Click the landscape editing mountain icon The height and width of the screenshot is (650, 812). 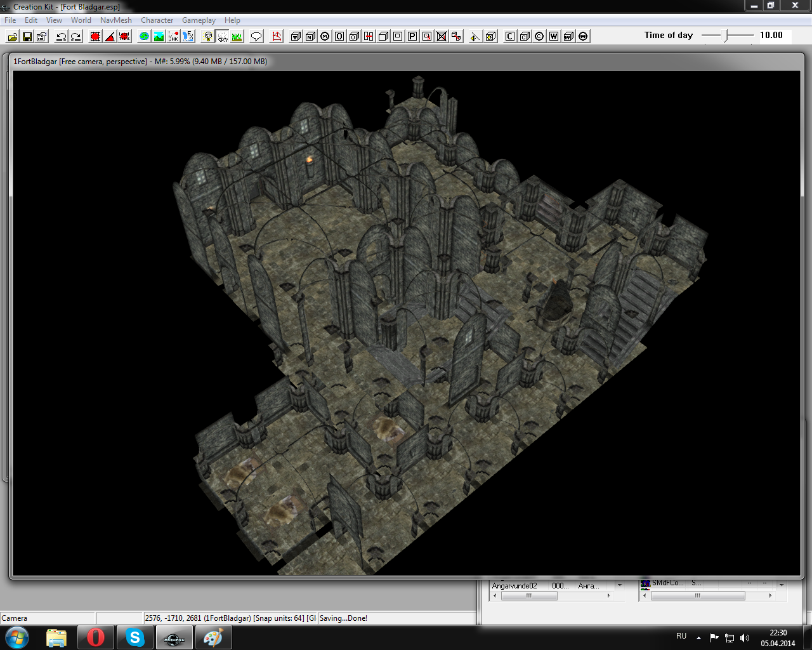(x=159, y=37)
